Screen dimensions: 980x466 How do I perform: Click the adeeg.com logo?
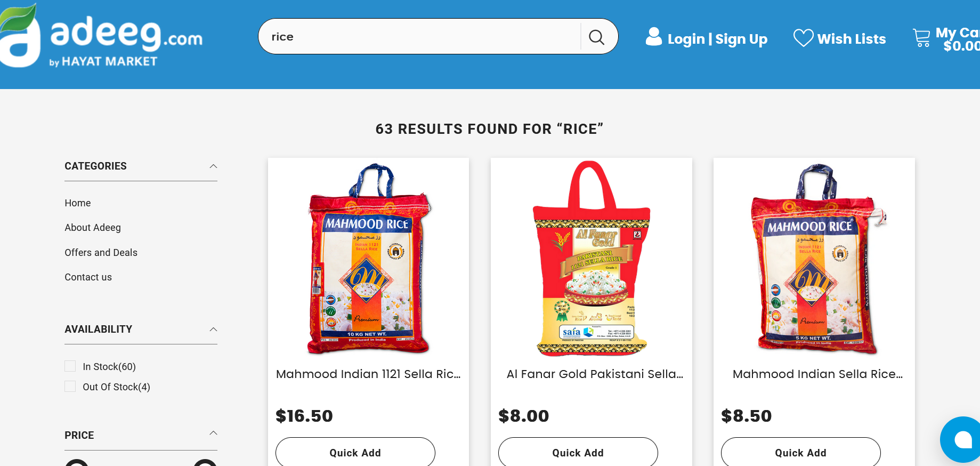point(101,36)
